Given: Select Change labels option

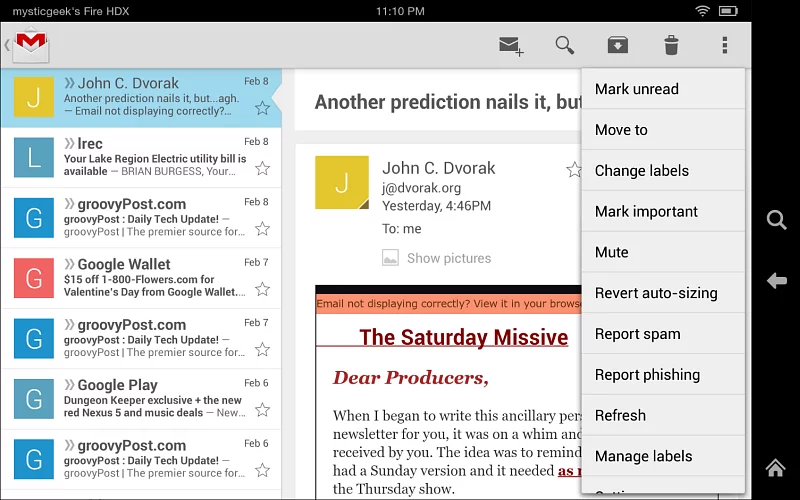Looking at the screenshot, I should click(x=663, y=170).
